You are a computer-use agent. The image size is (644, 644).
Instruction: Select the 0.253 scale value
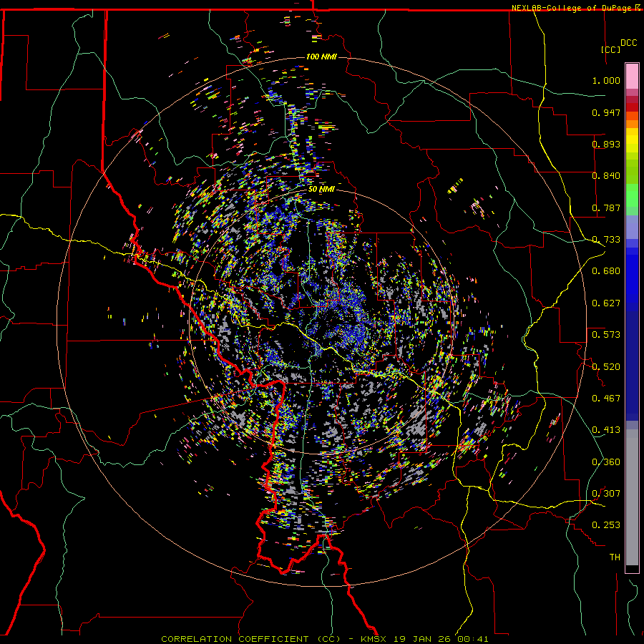coord(606,525)
